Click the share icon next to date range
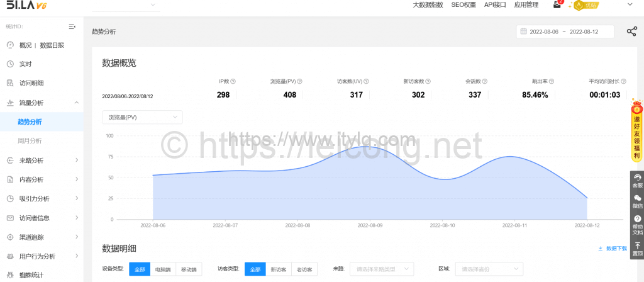Image resolution: width=644 pixels, height=282 pixels. [631, 31]
